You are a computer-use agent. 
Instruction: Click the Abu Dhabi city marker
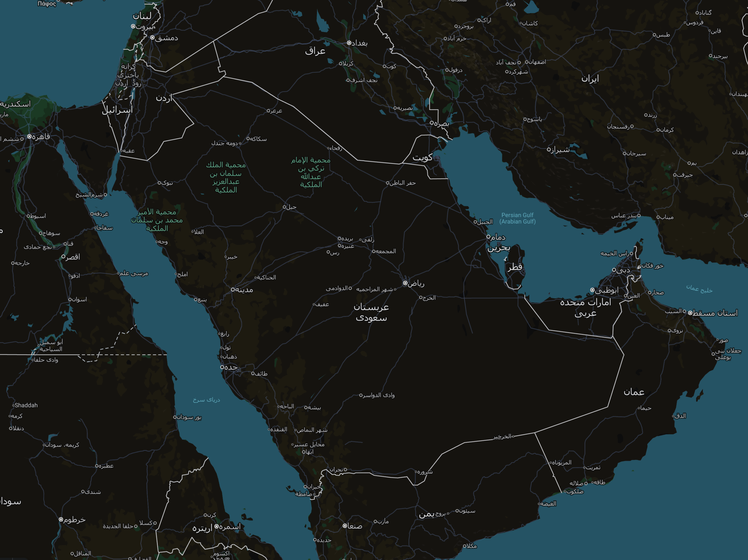pos(592,290)
